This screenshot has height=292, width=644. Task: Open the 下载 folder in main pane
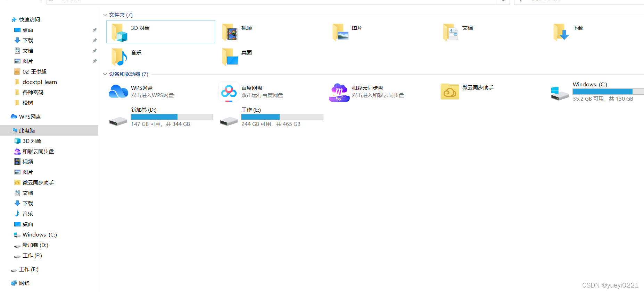click(561, 32)
